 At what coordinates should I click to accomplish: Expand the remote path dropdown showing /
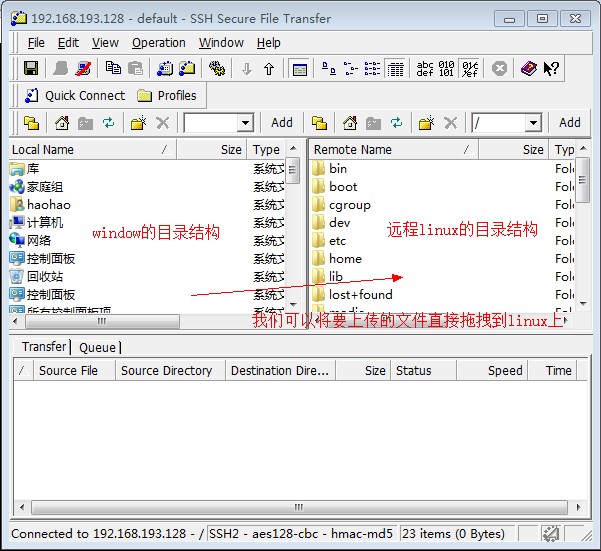[x=533, y=123]
